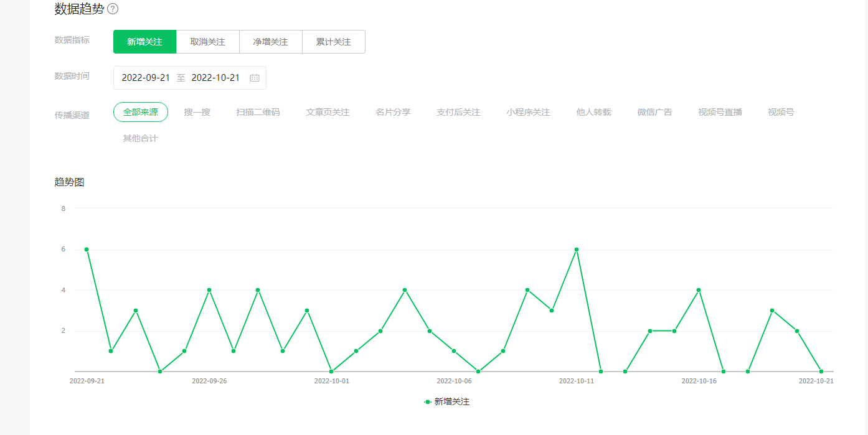Click the 趋势图 heading text

(69, 182)
